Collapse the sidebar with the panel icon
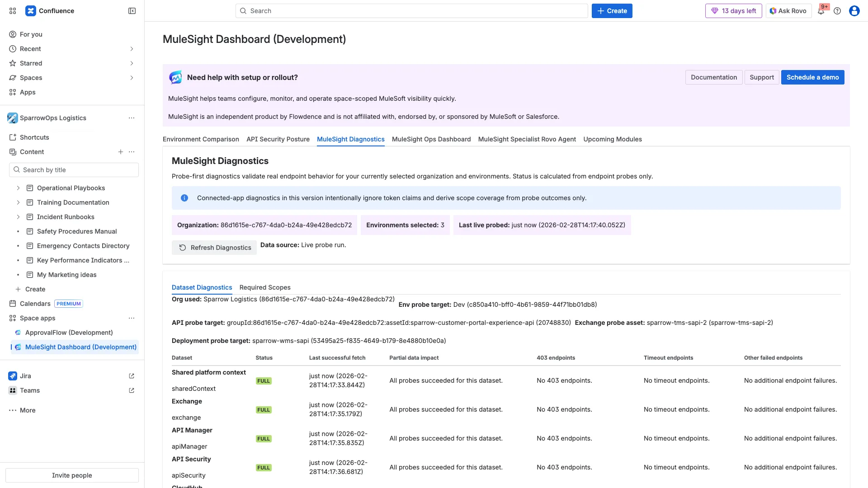Screen dimensions: 868x488 pyautogui.click(x=132, y=10)
